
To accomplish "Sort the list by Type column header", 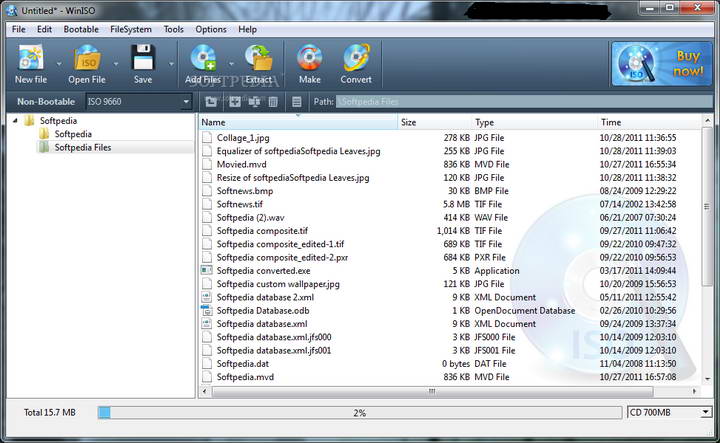I will pos(534,122).
